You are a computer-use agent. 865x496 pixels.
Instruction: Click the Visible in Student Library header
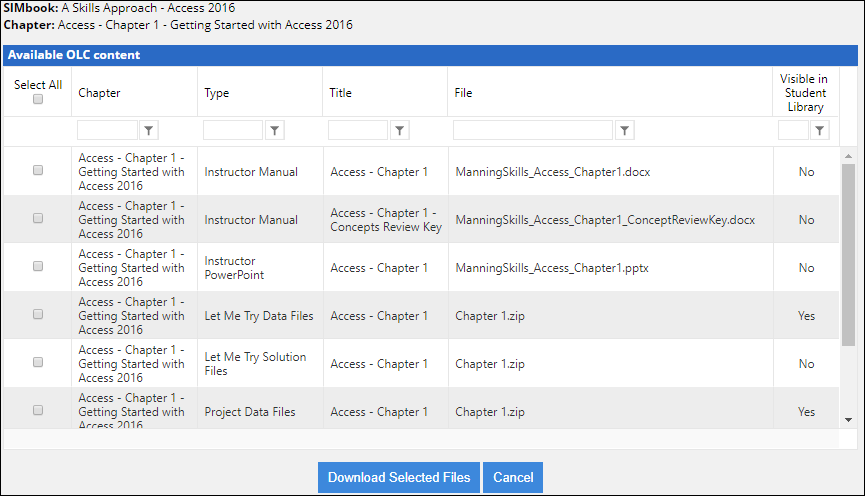[x=805, y=93]
